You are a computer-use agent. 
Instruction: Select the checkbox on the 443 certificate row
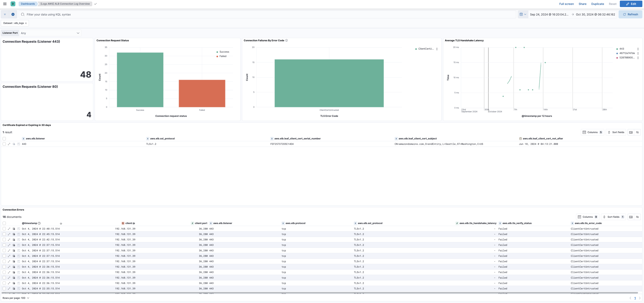pyautogui.click(x=4, y=144)
